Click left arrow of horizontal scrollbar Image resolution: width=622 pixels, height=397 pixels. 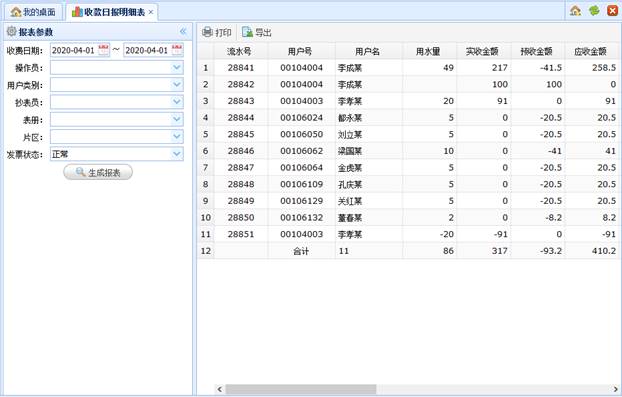click(220, 389)
